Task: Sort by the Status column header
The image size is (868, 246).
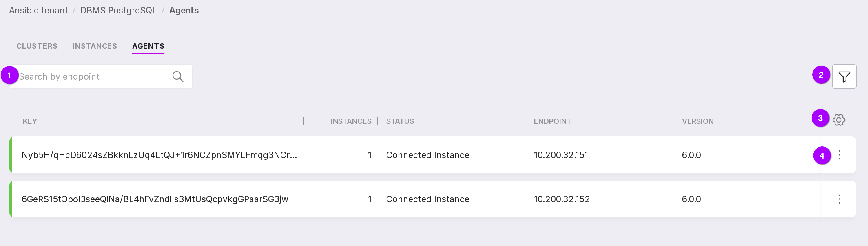Action: (x=400, y=121)
